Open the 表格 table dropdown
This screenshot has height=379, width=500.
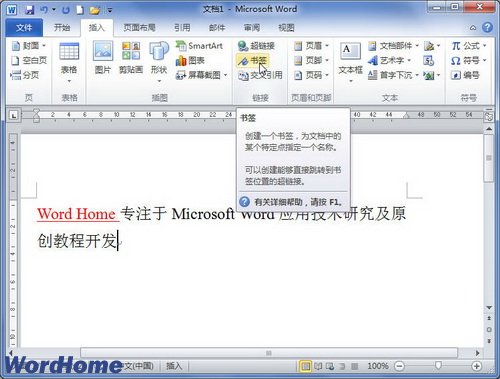click(69, 62)
